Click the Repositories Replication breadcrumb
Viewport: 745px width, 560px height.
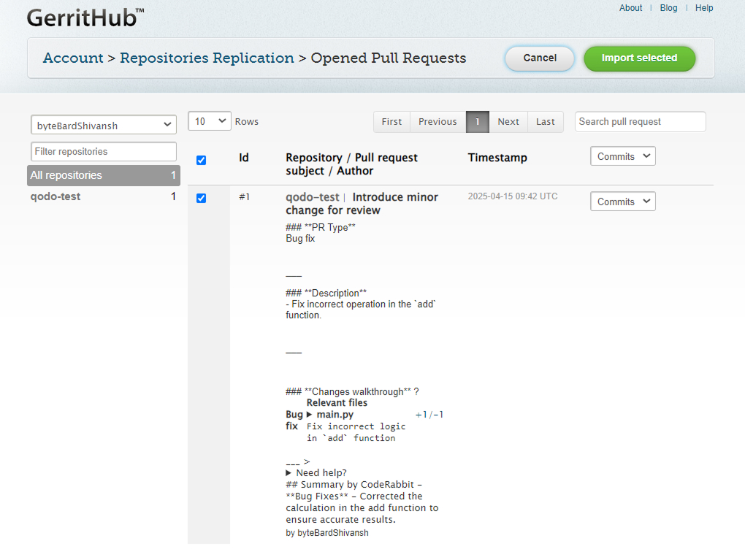(x=207, y=58)
